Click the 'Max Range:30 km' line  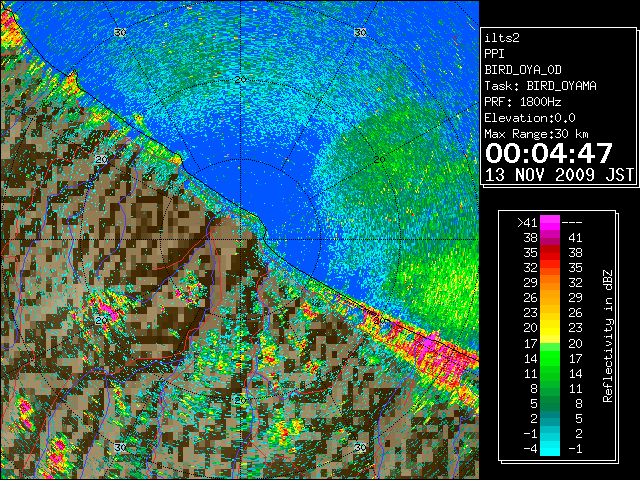[537, 134]
